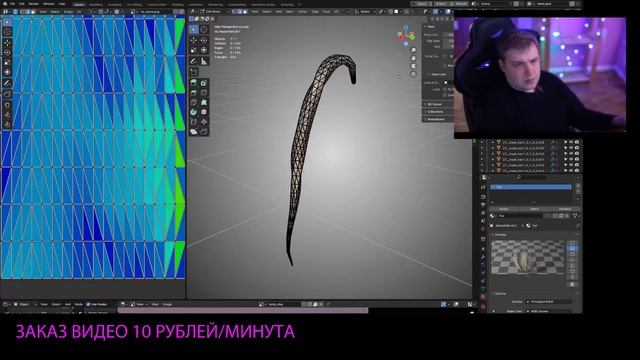
Task: Switch to the Shading workspace tab
Action: pos(178,4)
